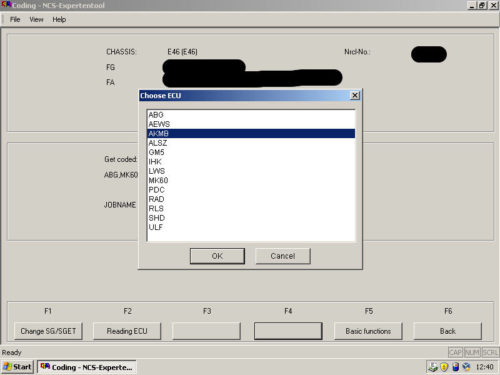The image size is (500, 375).
Task: Click the security shield tray icon
Action: (x=444, y=367)
